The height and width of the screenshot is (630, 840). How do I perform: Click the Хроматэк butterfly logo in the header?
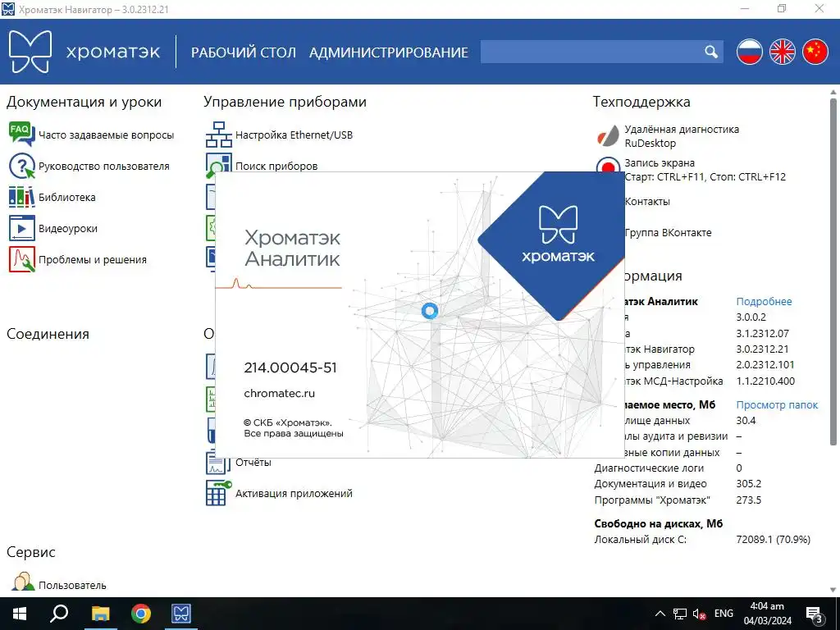point(30,52)
